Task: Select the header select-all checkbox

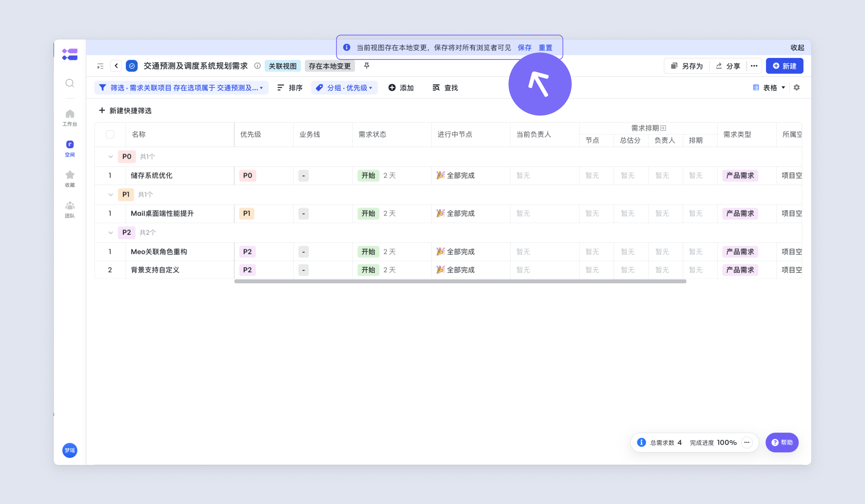Action: (110, 134)
